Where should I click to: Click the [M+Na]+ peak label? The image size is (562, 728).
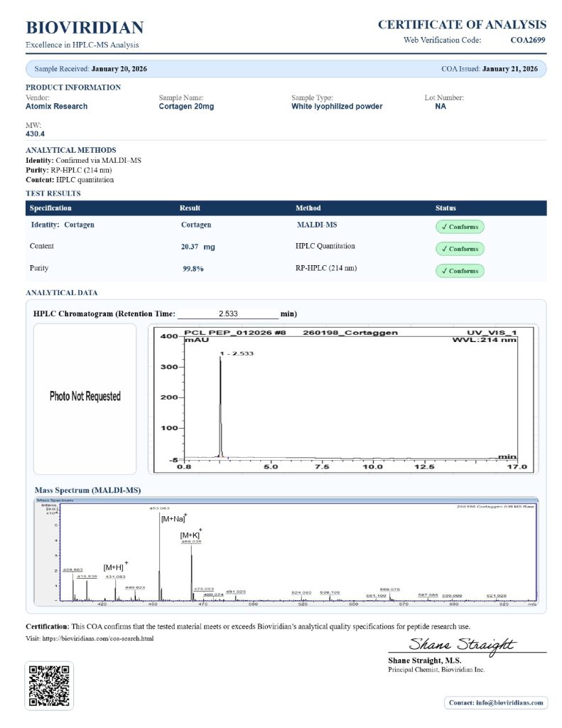click(x=174, y=519)
